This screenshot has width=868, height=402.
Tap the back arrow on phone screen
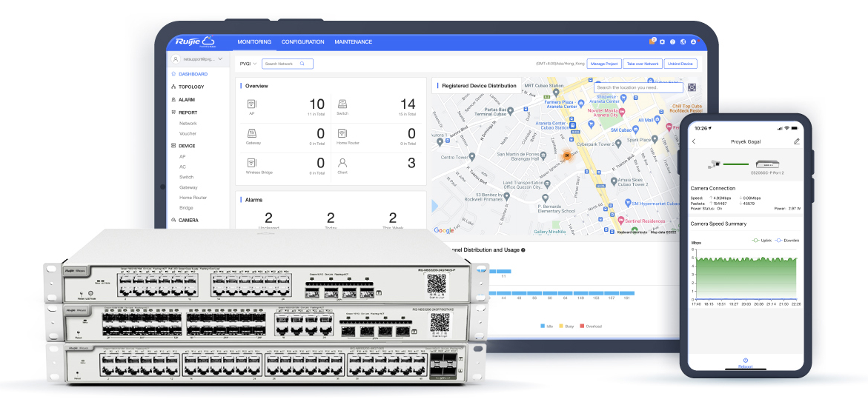[x=694, y=141]
